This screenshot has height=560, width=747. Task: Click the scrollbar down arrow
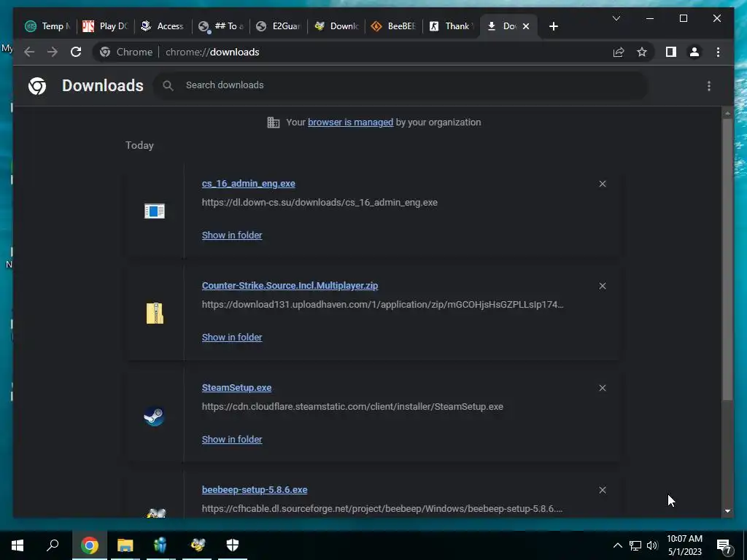727,511
